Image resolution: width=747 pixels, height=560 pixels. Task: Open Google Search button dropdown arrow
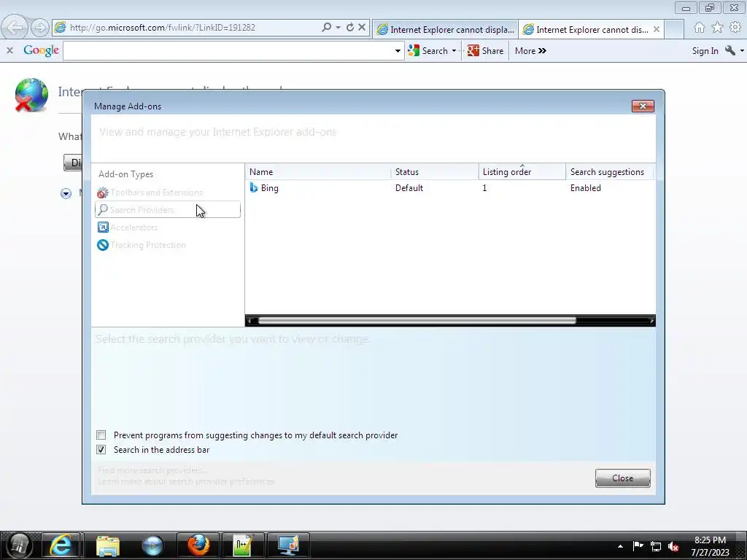[x=454, y=50]
